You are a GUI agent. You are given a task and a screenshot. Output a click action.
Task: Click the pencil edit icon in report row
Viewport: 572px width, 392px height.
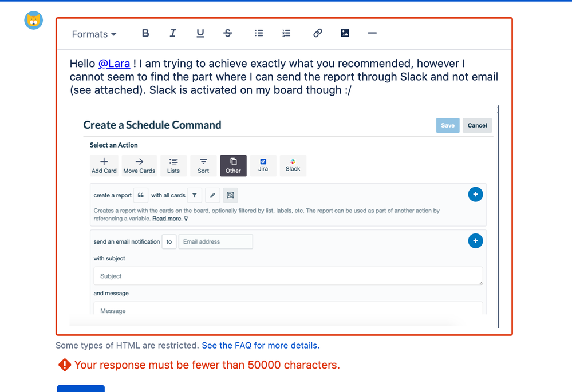click(212, 195)
